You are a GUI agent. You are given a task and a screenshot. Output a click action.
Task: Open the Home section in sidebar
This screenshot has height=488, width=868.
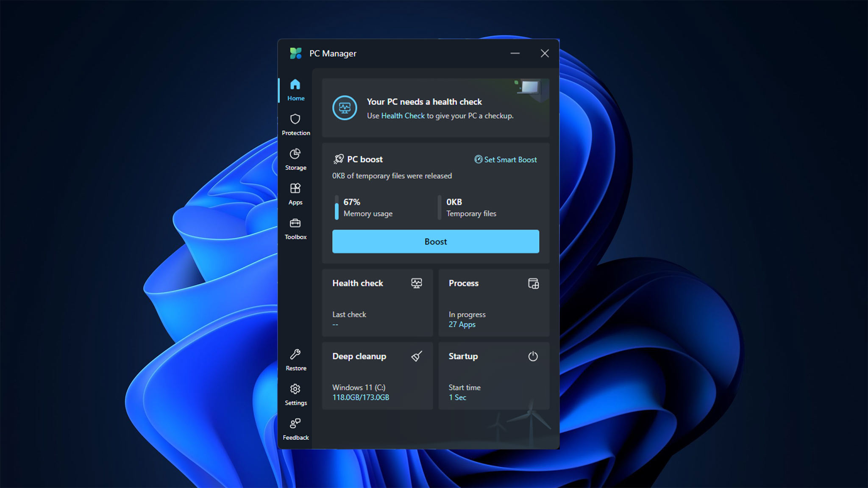pos(295,90)
